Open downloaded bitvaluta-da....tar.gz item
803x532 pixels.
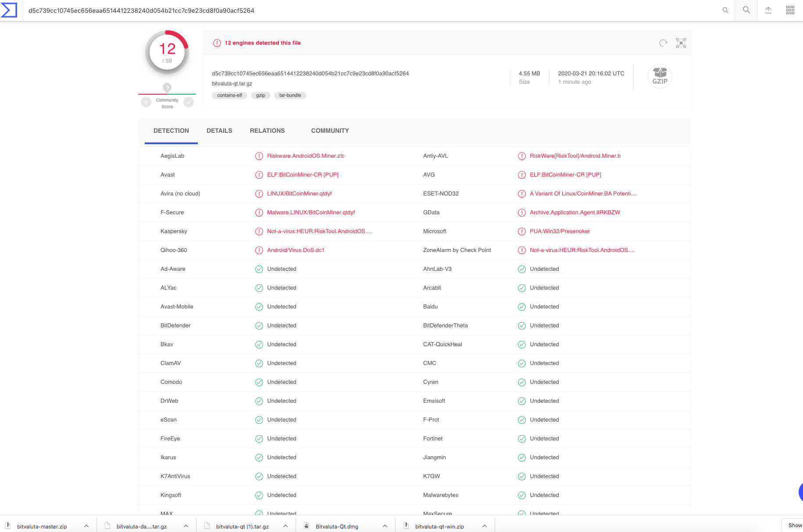(141, 526)
